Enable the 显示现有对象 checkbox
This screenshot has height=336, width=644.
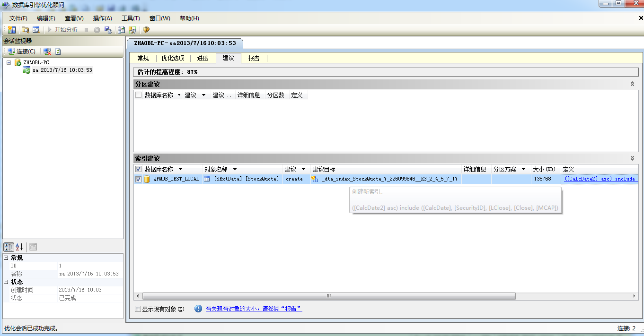[x=138, y=309]
